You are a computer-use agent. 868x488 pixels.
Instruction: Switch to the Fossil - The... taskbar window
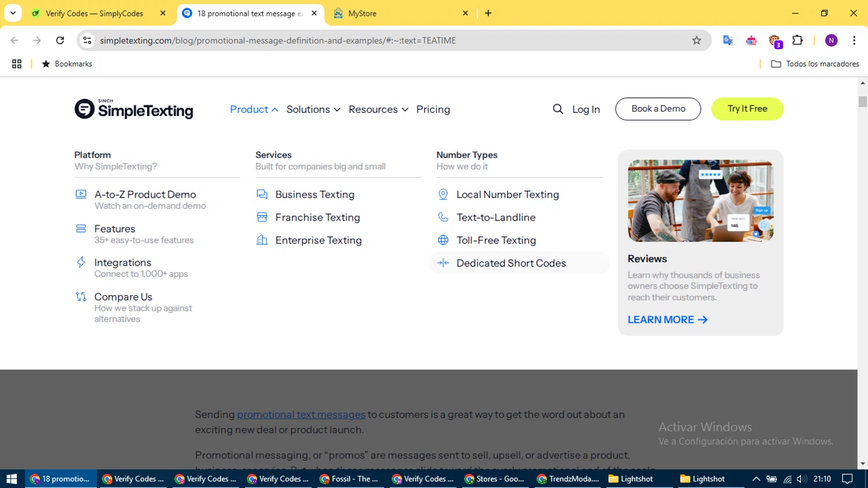click(x=351, y=479)
